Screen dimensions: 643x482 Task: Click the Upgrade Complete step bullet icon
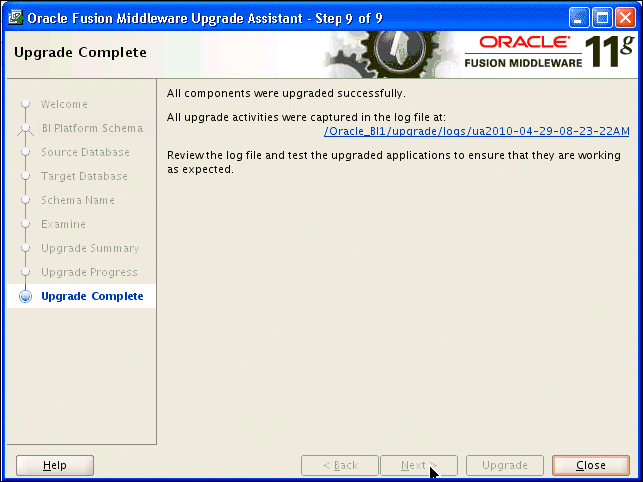tap(25, 296)
